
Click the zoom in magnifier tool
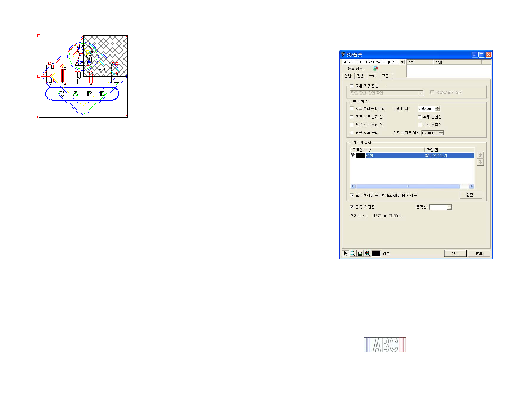(x=353, y=253)
